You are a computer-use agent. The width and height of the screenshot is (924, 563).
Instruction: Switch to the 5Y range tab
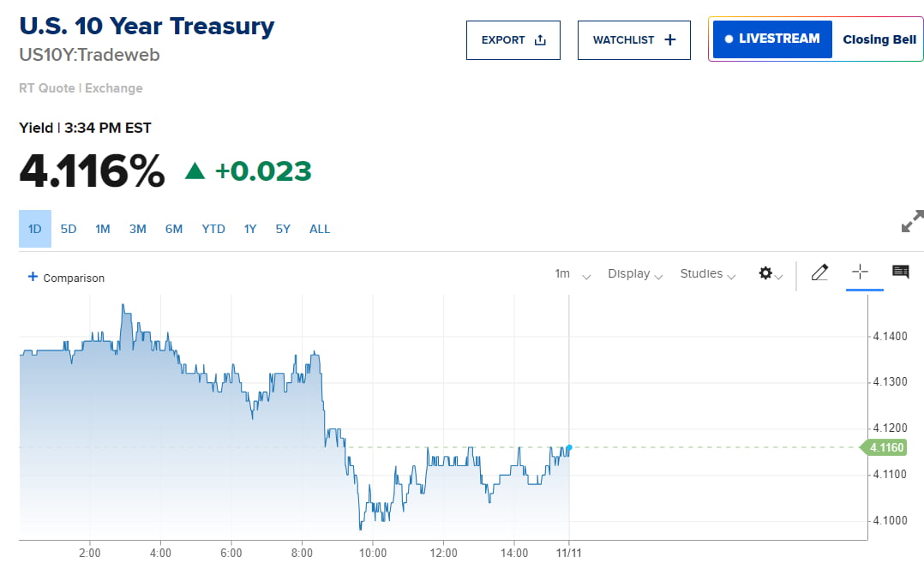pos(283,229)
